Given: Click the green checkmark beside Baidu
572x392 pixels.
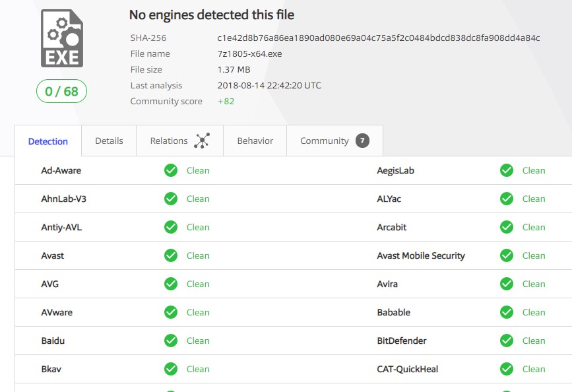Looking at the screenshot, I should 170,341.
